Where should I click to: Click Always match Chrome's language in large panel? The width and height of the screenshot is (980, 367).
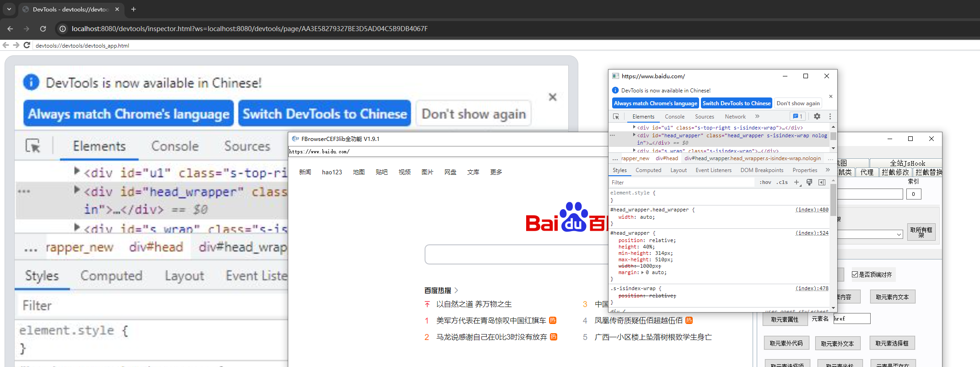pyautogui.click(x=129, y=113)
